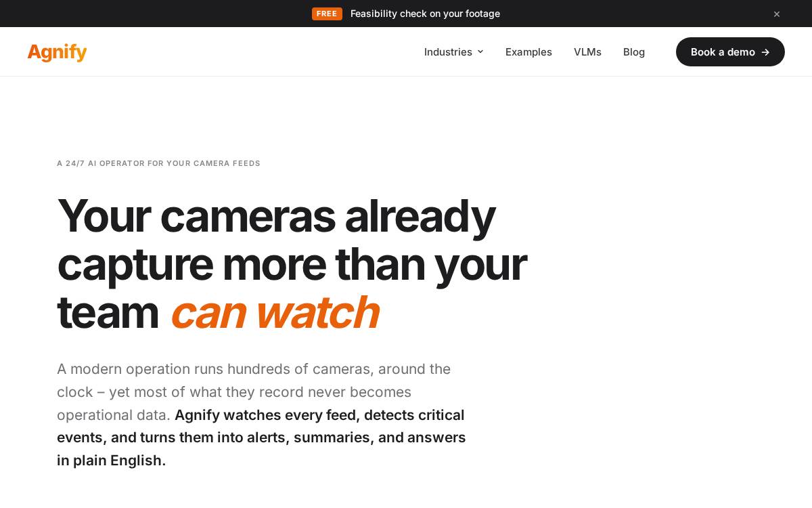The width and height of the screenshot is (812, 508).
Task: Click the 'Your cameras already' headline line
Action: tap(276, 216)
